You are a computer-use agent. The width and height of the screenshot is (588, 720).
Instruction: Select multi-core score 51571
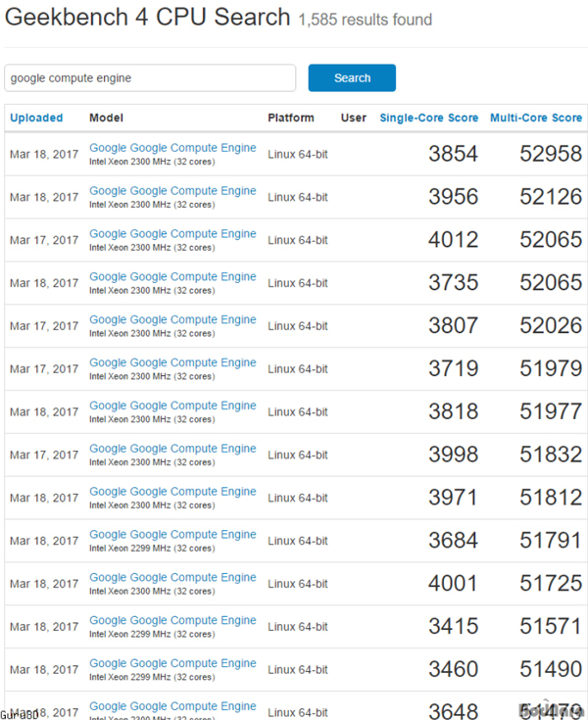[x=551, y=626]
